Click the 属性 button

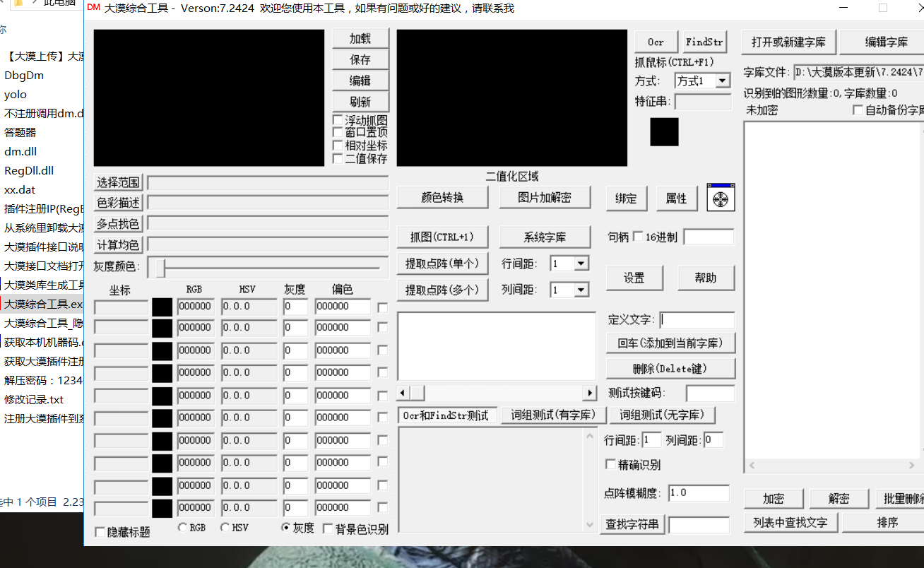[x=677, y=199]
